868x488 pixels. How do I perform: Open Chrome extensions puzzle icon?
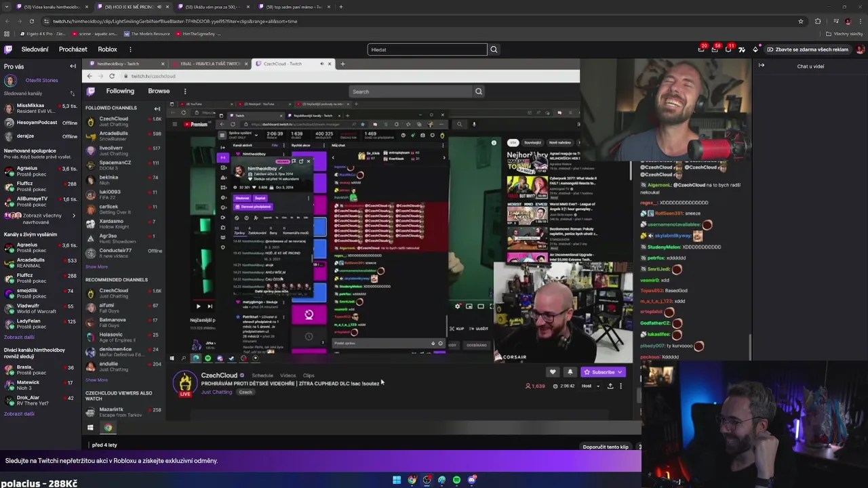(x=818, y=21)
